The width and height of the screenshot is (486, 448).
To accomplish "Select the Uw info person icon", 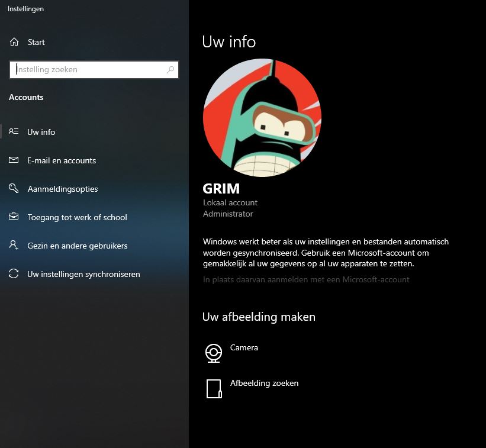I will (14, 131).
